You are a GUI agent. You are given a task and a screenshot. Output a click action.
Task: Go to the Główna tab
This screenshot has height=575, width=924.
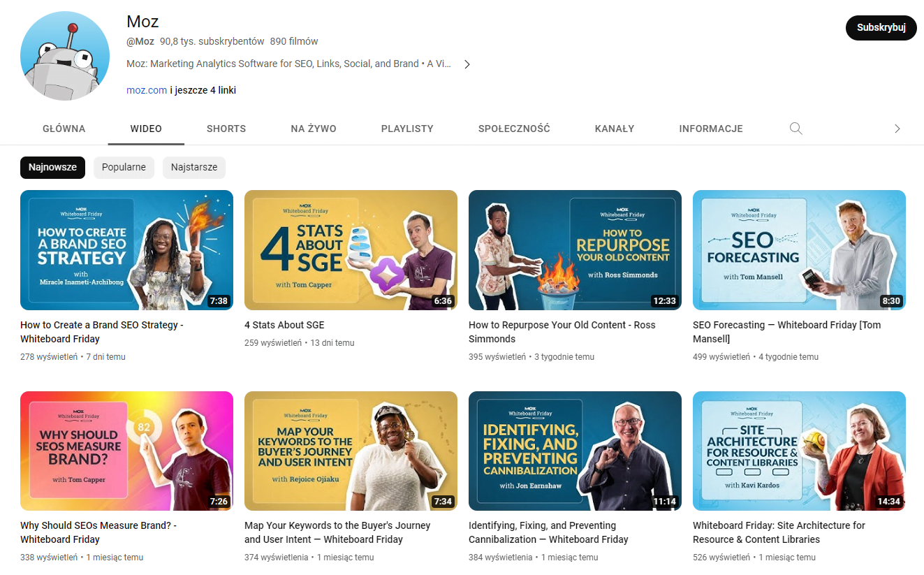64,129
